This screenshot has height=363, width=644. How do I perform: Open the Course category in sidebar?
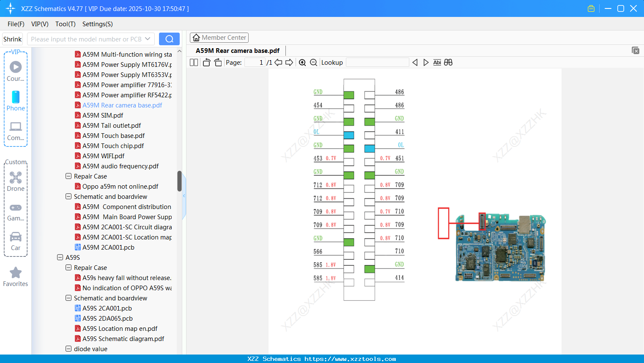tap(16, 71)
